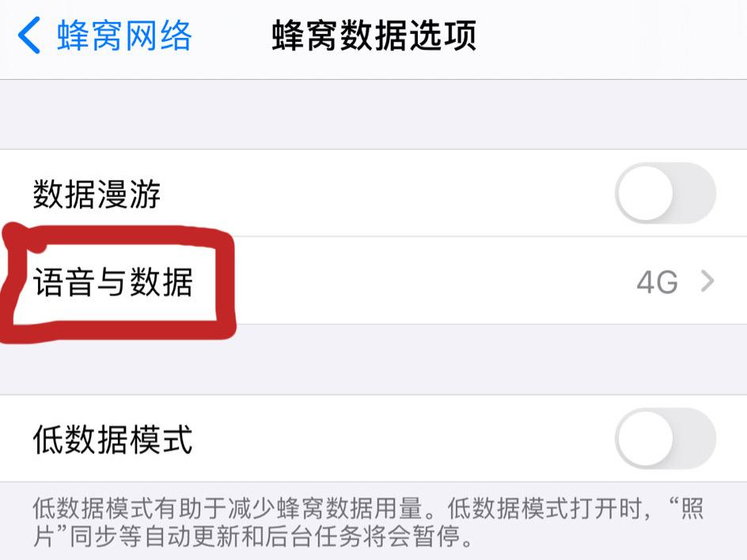Click the gray spacer above the 数据漫游 row
Screen dimensions: 747x560
point(373,114)
